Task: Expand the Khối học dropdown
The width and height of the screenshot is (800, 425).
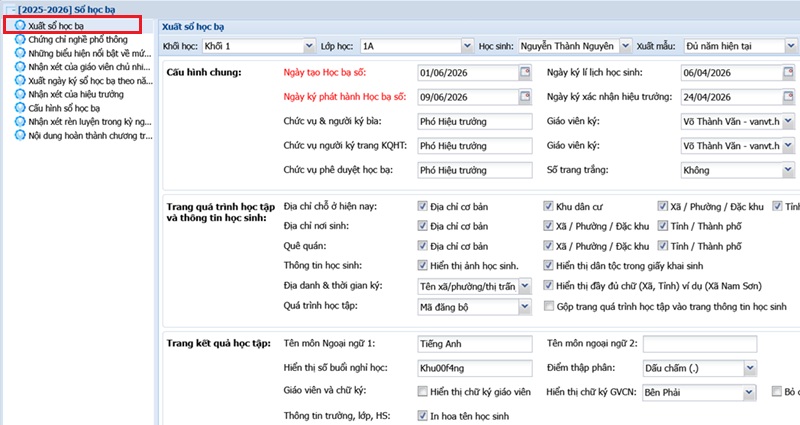Action: pyautogui.click(x=309, y=46)
